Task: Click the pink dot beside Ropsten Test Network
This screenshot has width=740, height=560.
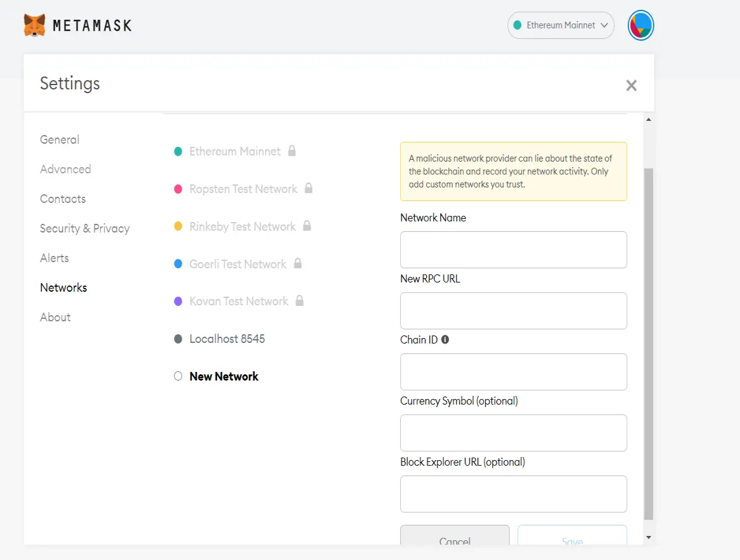Action: (178, 189)
